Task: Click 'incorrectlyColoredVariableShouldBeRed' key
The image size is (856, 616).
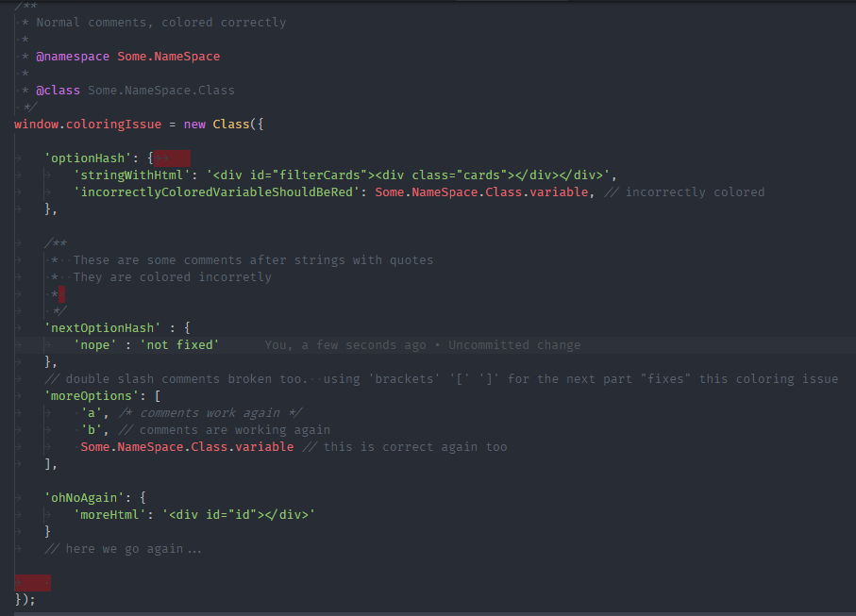Action: [217, 192]
